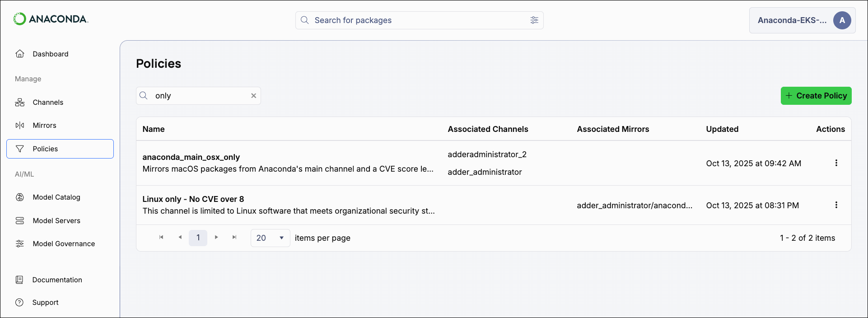Go to the last page of results
Viewport: 868px width, 318px height.
pos(234,238)
